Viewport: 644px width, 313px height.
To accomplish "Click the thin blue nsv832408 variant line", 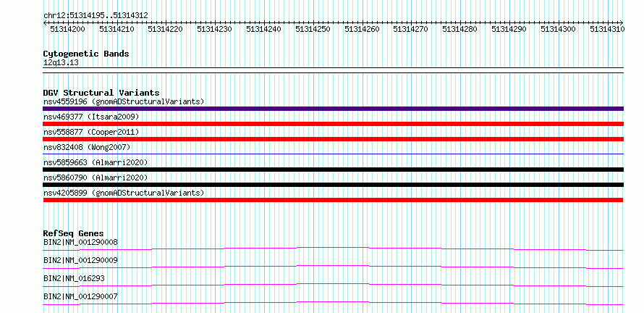I will [333, 154].
